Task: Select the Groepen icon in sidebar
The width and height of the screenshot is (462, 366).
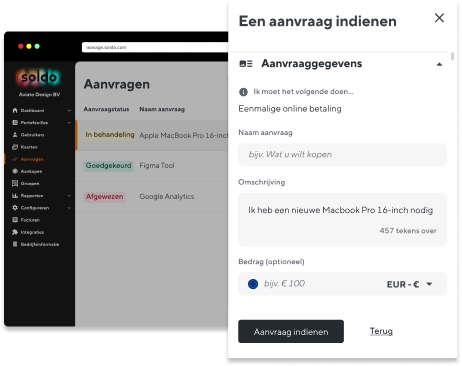Action: point(15,183)
